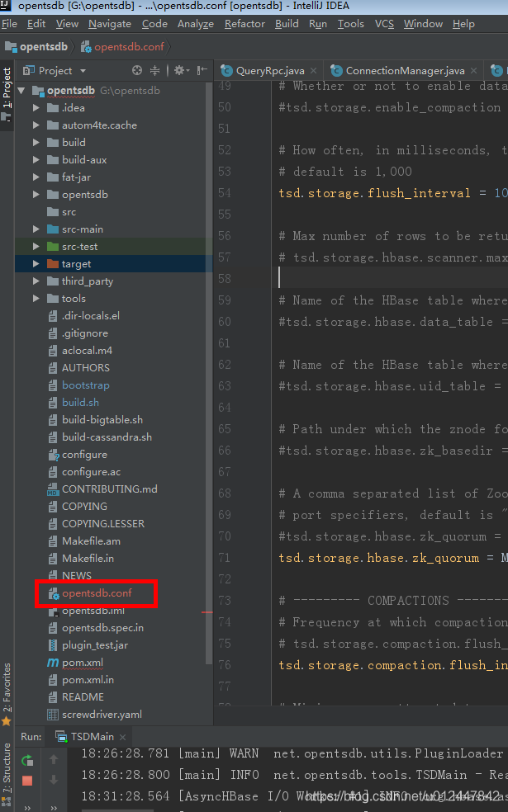
Task: Click line 76 compaction flush setting
Action: click(393, 665)
